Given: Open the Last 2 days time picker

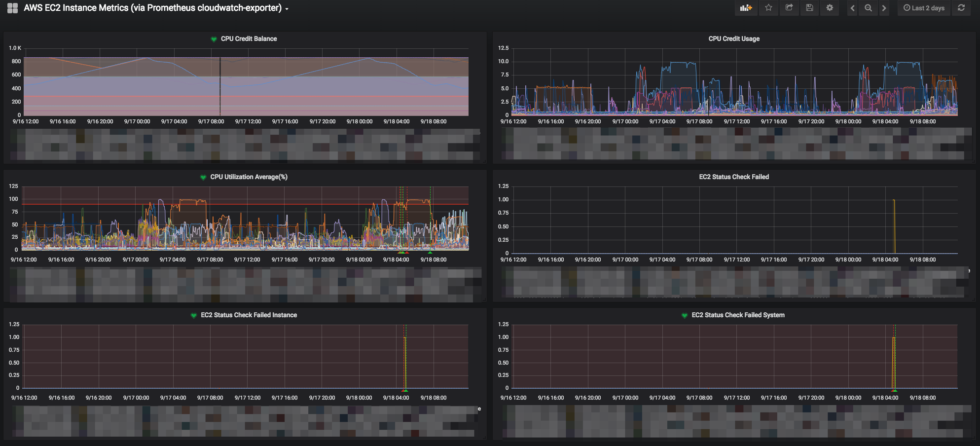Looking at the screenshot, I should (924, 8).
